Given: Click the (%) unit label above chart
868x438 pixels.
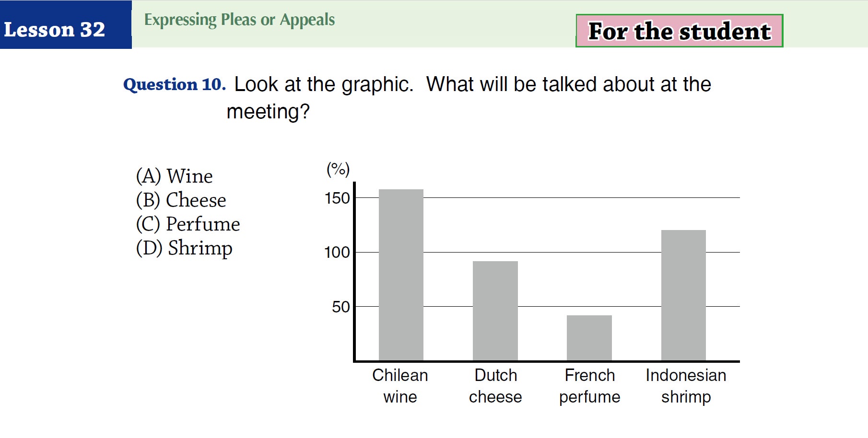Looking at the screenshot, I should tap(338, 169).
